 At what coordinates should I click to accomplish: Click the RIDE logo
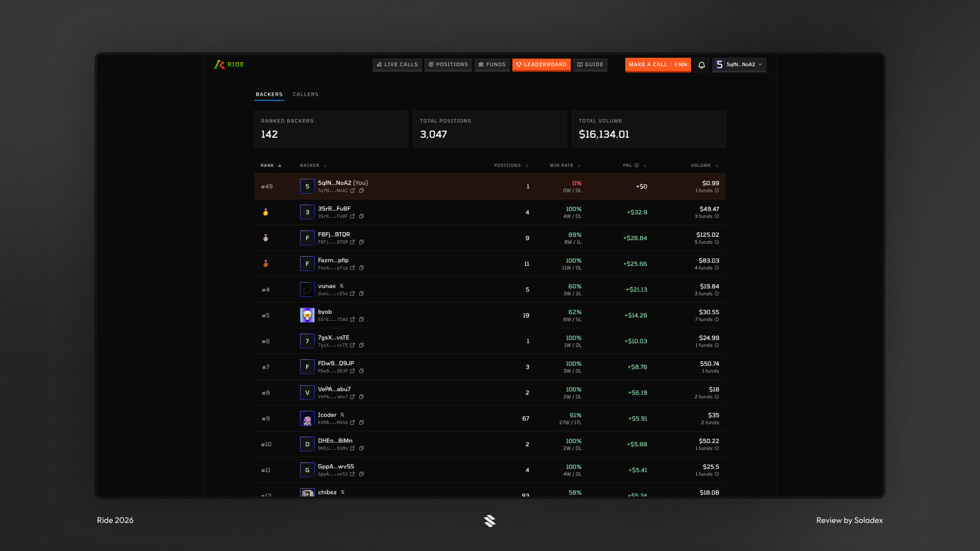click(x=229, y=65)
